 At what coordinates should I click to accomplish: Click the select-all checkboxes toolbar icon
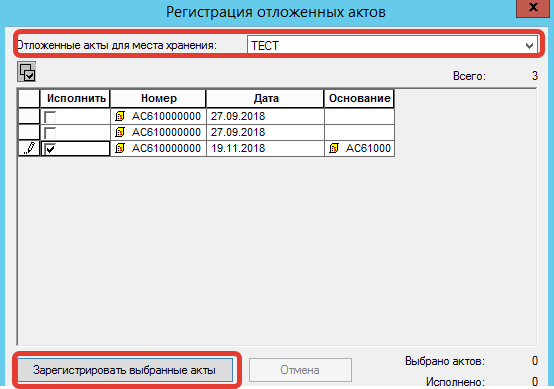[x=26, y=72]
